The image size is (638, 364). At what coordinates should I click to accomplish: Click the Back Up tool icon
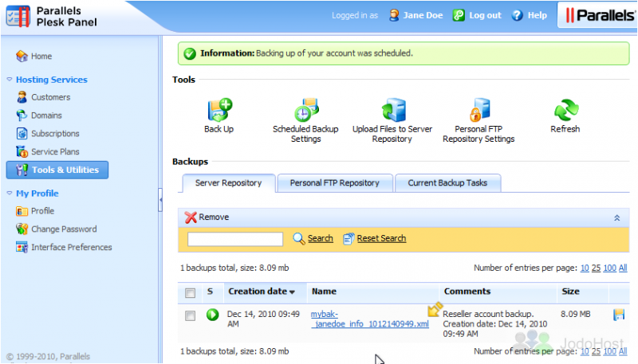pos(220,110)
